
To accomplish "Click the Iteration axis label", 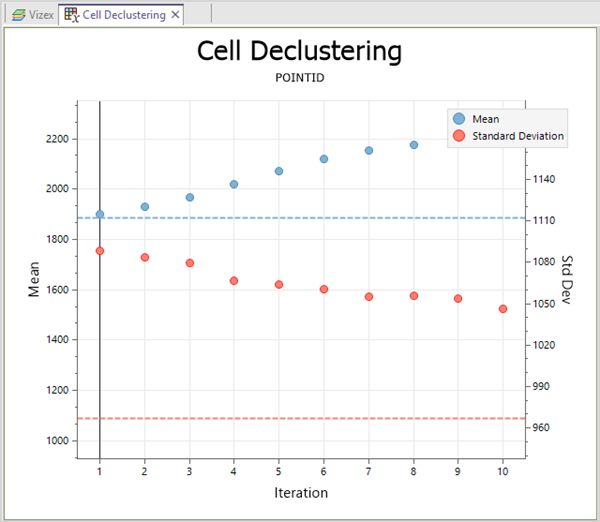I will click(300, 492).
